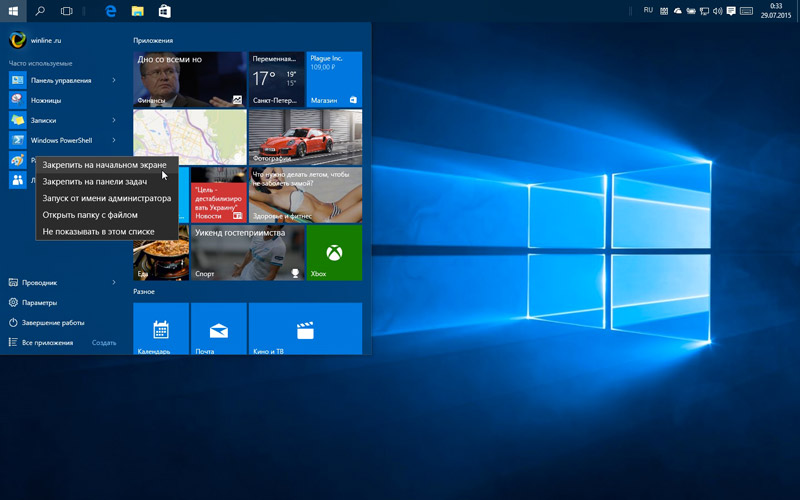Select "Закрепить на начальном экране" in context menu

click(104, 165)
